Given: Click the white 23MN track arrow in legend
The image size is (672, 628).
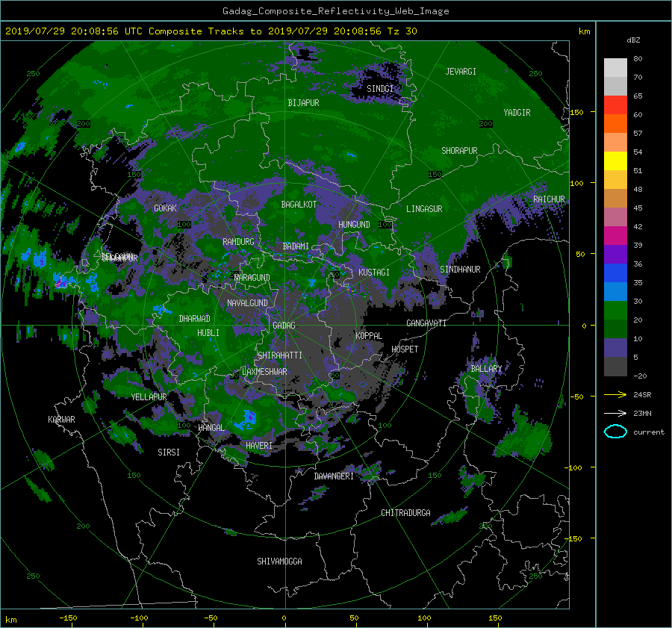Looking at the screenshot, I should (x=615, y=413).
